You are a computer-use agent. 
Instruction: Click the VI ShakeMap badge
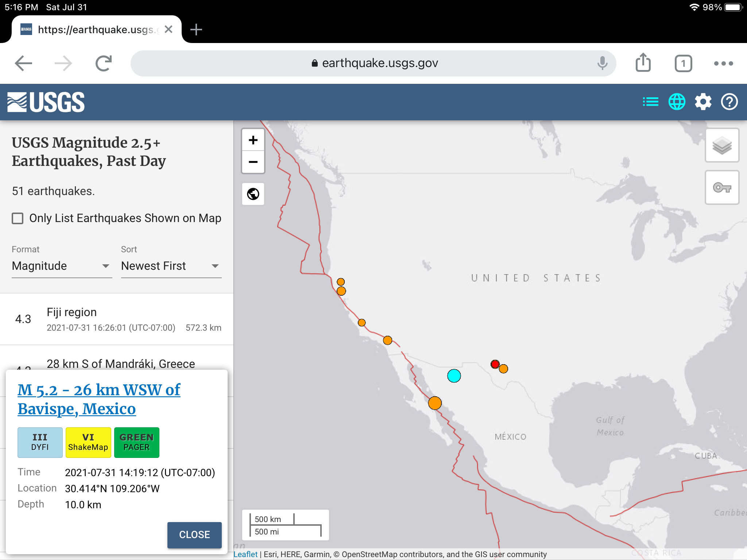(x=88, y=442)
